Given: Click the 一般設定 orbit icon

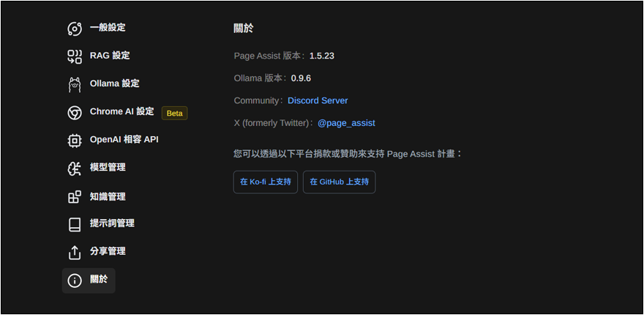Looking at the screenshot, I should 75,29.
